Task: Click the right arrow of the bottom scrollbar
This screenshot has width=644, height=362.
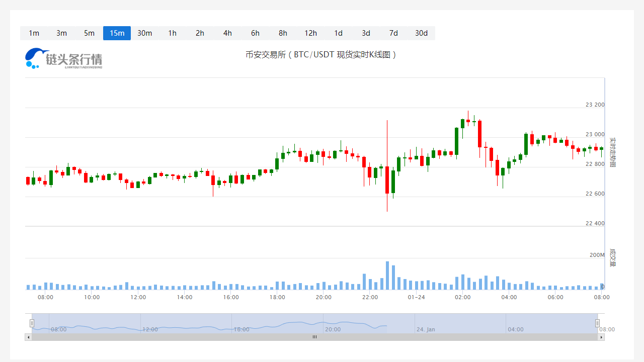Action: point(601,337)
